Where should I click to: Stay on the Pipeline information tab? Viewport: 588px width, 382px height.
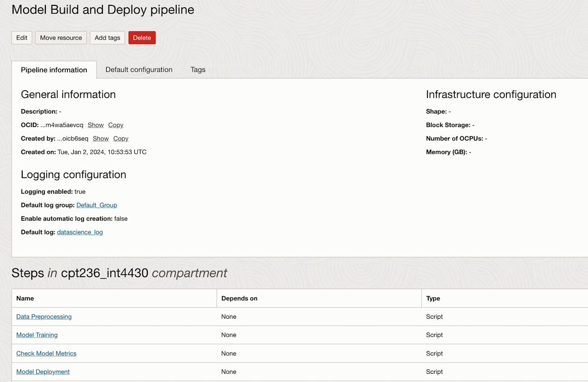coord(53,69)
